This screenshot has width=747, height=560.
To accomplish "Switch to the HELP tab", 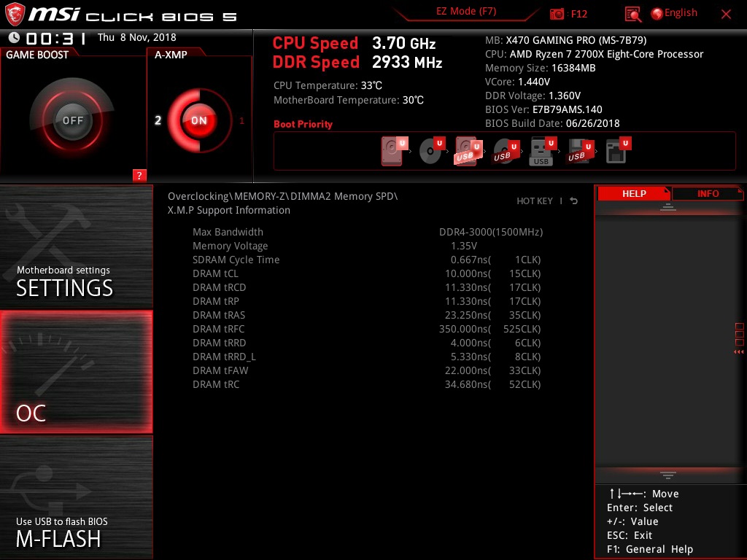I will 634,193.
